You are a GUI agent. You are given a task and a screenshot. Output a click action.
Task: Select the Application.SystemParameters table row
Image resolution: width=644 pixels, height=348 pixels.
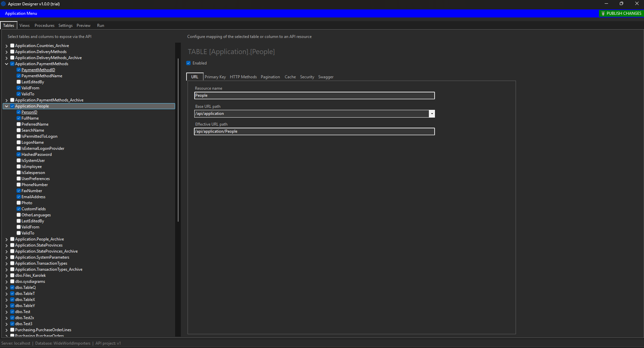(42, 257)
